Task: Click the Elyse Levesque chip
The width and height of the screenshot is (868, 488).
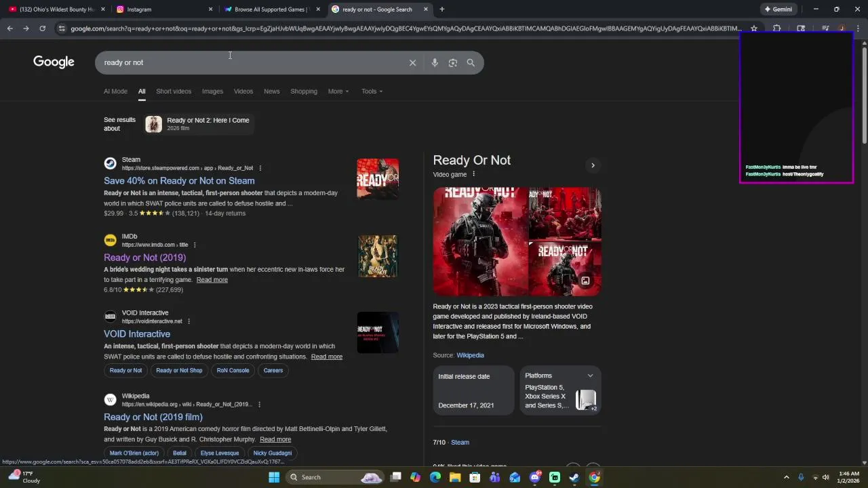Action: pyautogui.click(x=220, y=453)
